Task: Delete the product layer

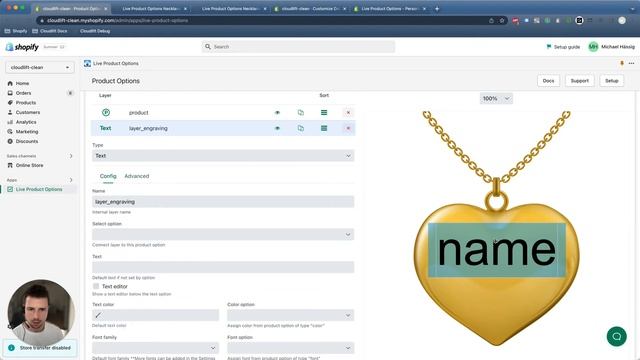Action: (x=348, y=113)
